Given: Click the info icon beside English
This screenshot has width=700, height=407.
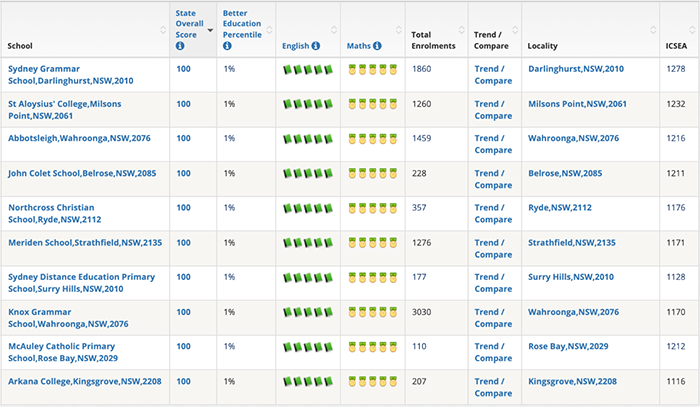Looking at the screenshot, I should point(316,46).
